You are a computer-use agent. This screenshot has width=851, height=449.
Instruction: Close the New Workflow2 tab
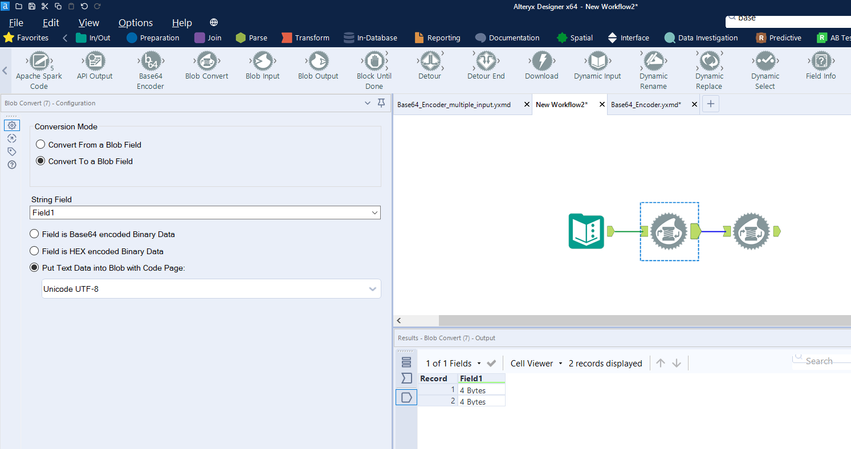coord(602,105)
